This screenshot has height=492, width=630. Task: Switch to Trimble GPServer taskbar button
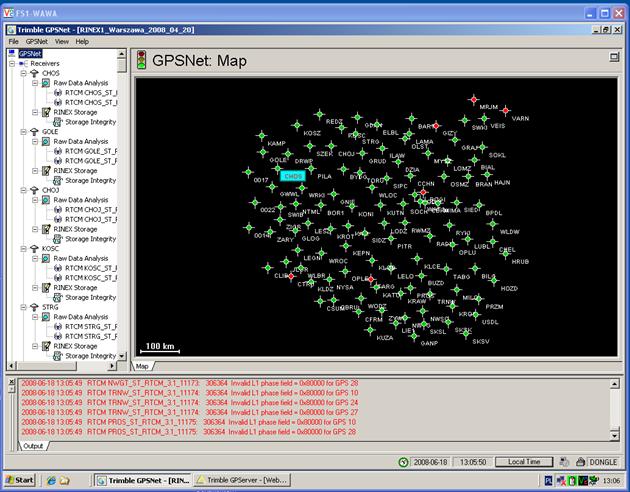[x=242, y=480]
